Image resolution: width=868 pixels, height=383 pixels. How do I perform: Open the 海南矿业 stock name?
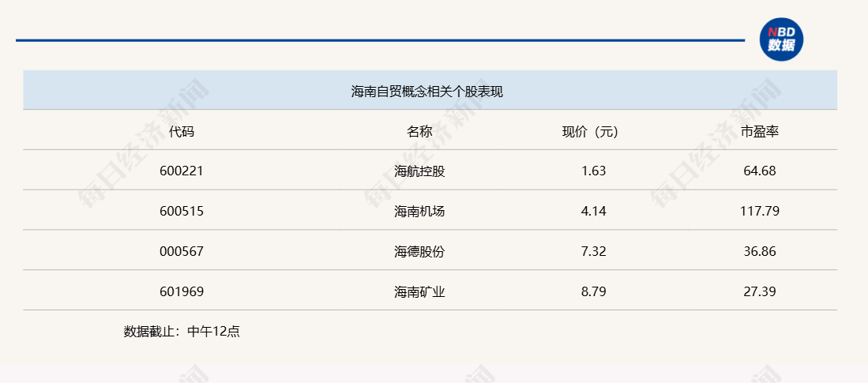click(x=419, y=291)
